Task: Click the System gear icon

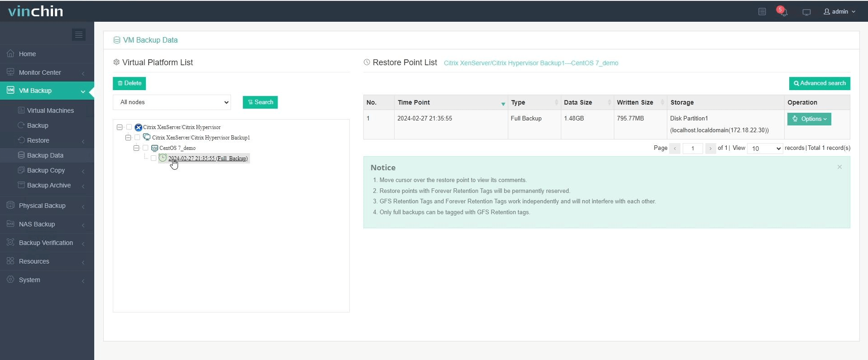Action: coord(10,279)
